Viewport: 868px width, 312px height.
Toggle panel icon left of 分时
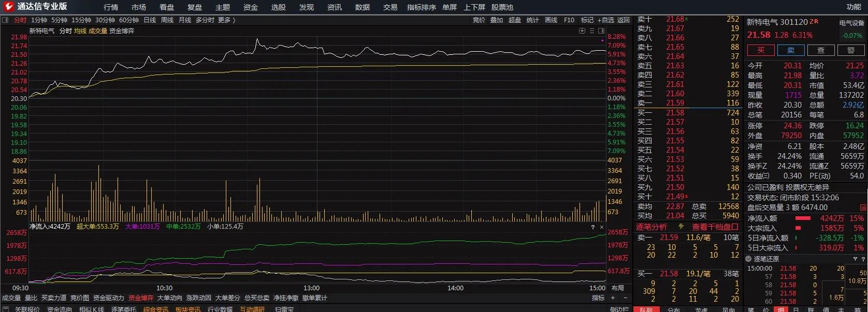[5, 20]
